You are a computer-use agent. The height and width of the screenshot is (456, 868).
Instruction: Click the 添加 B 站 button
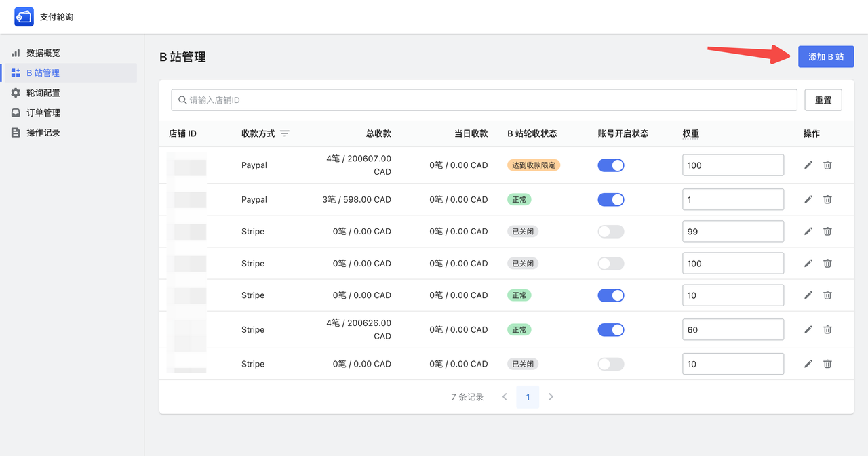tap(825, 57)
